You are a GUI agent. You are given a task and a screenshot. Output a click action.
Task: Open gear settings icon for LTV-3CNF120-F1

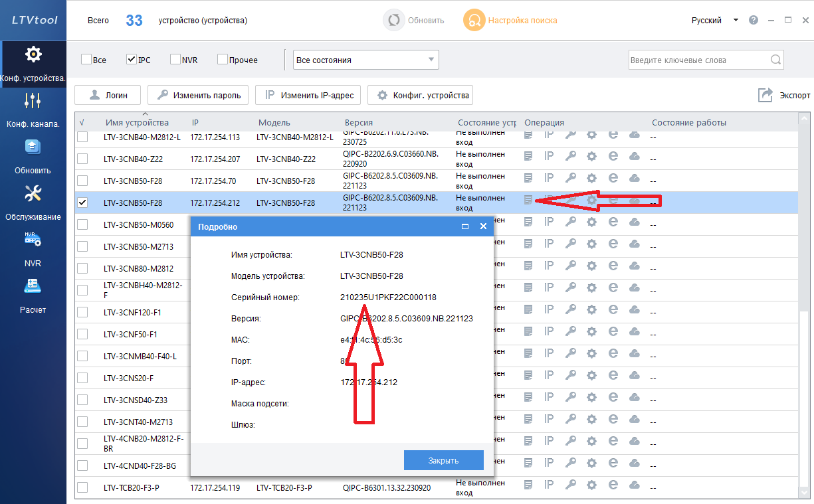[591, 310]
